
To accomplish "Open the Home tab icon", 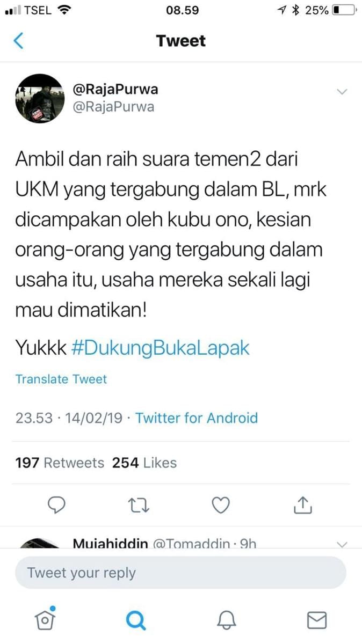I will (45, 619).
